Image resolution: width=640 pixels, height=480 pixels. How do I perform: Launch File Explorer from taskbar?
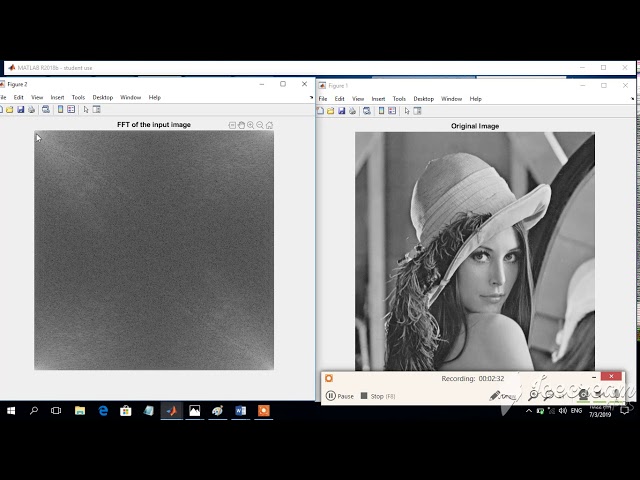[x=80, y=411]
